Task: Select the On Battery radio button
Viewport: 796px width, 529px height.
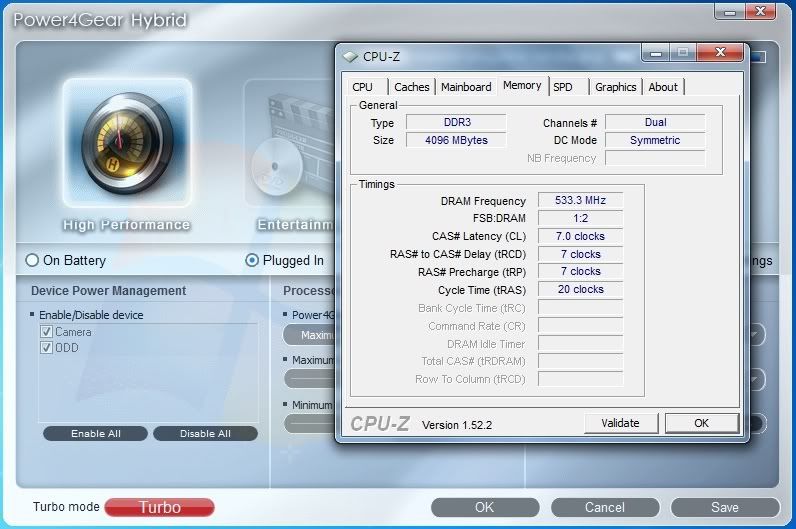Action: (x=32, y=260)
